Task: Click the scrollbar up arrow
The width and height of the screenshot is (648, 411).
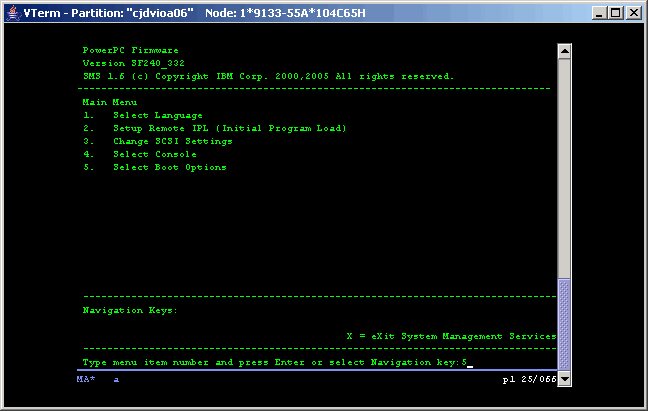Action: [x=564, y=51]
